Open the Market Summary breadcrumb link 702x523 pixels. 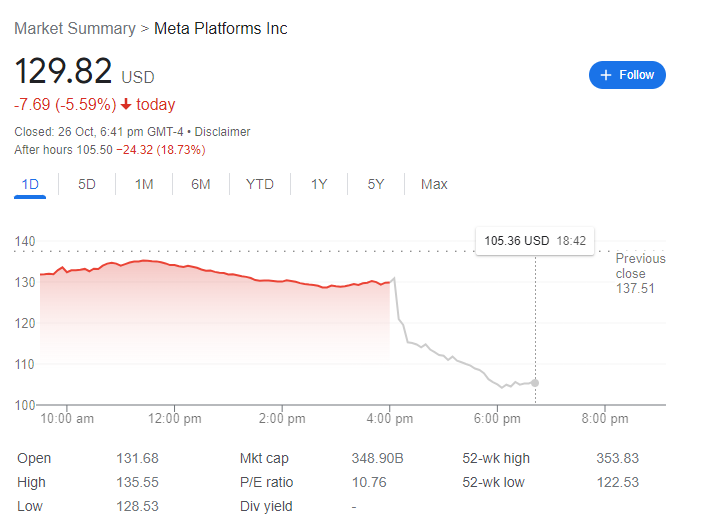(75, 29)
